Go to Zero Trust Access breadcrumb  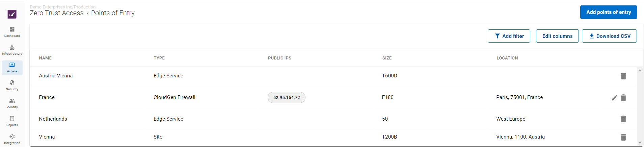pyautogui.click(x=57, y=13)
